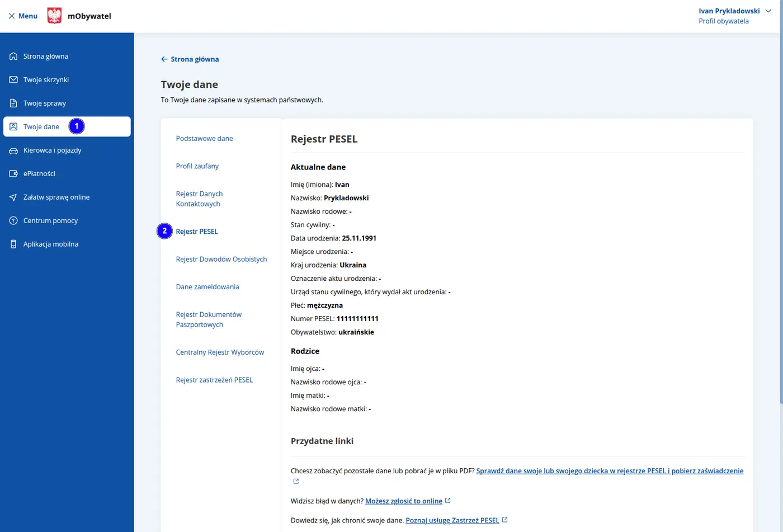Expand the Ivan Prykladowski profile dropdown
This screenshot has width=783, height=532.
pos(768,11)
